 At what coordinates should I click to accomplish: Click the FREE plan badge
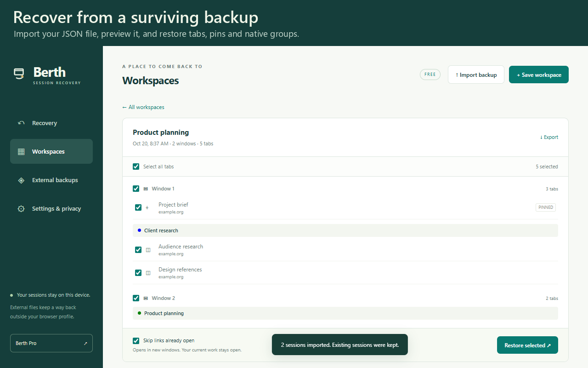pyautogui.click(x=430, y=75)
